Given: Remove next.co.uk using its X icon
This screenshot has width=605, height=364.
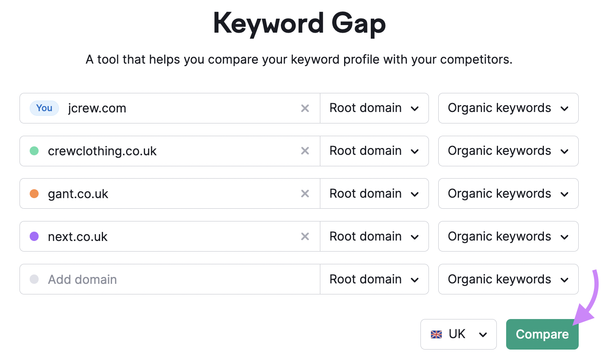Looking at the screenshot, I should [305, 236].
